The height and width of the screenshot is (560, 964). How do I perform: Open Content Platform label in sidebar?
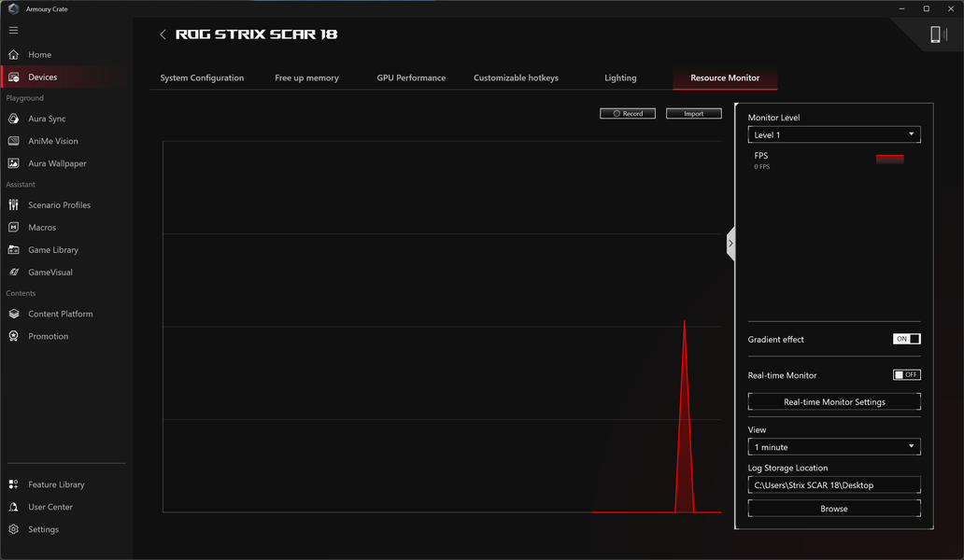tap(60, 314)
